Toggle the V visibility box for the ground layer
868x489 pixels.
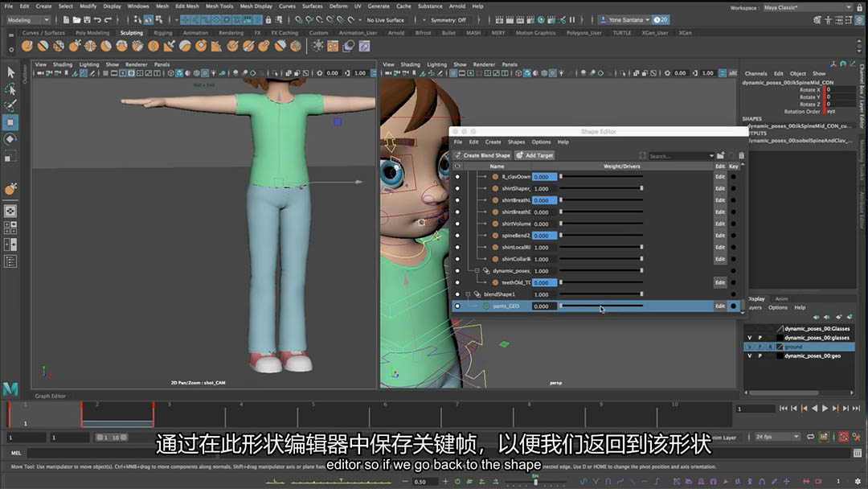(750, 347)
